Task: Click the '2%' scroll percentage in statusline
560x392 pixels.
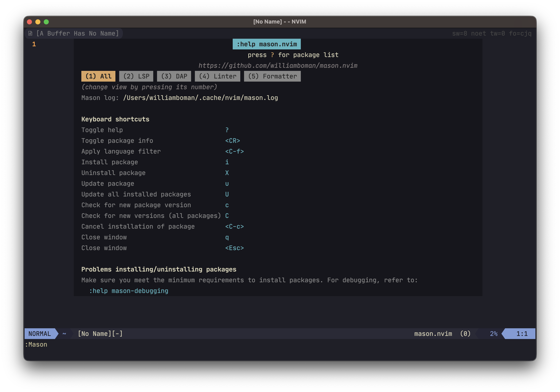Action: (494, 334)
